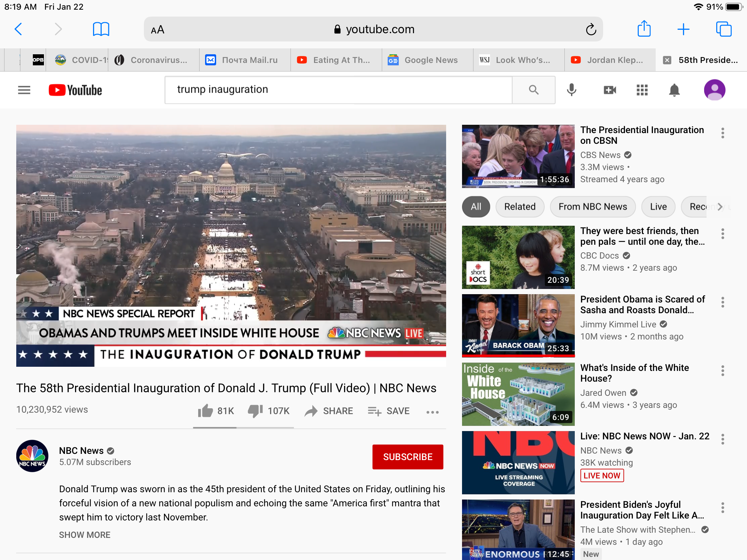This screenshot has width=747, height=560.
Task: Dislike the video with thumbs down
Action: point(256,411)
